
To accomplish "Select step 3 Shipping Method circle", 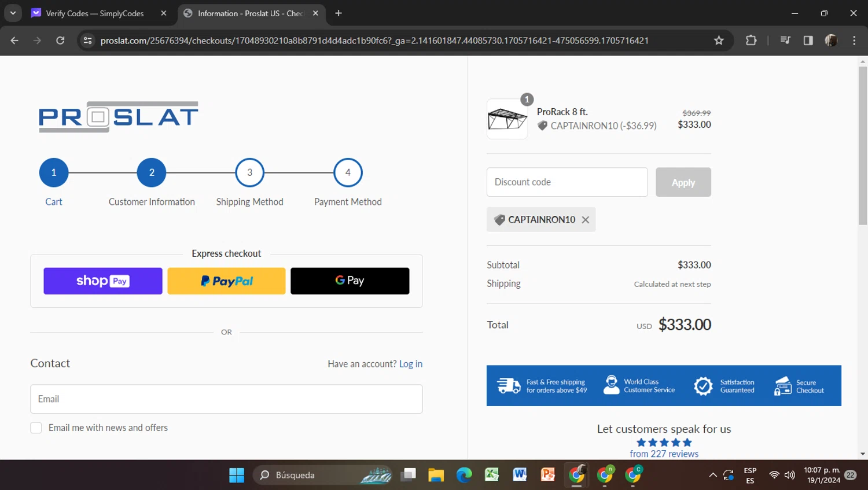I will click(x=250, y=172).
